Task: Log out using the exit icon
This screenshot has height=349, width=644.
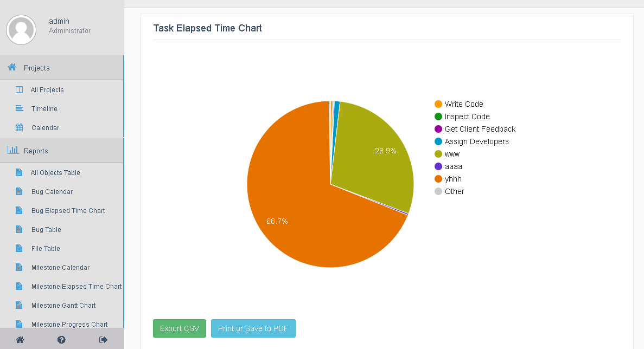Action: 103,339
